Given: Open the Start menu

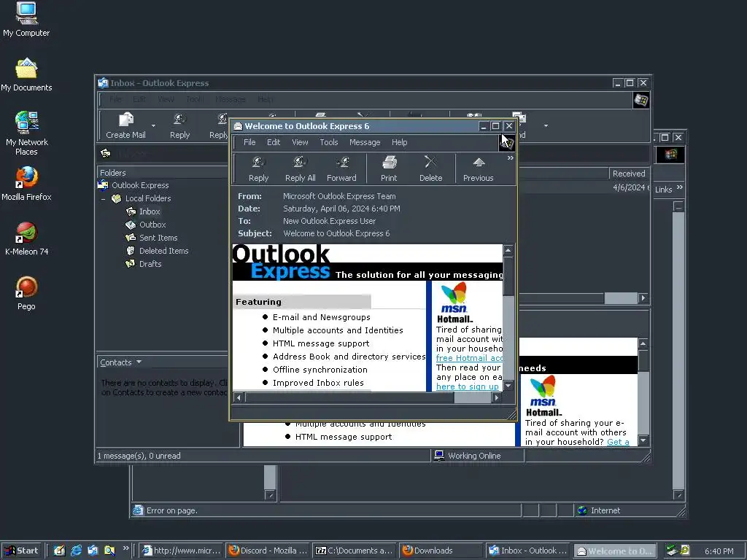Looking at the screenshot, I should pyautogui.click(x=21, y=551).
